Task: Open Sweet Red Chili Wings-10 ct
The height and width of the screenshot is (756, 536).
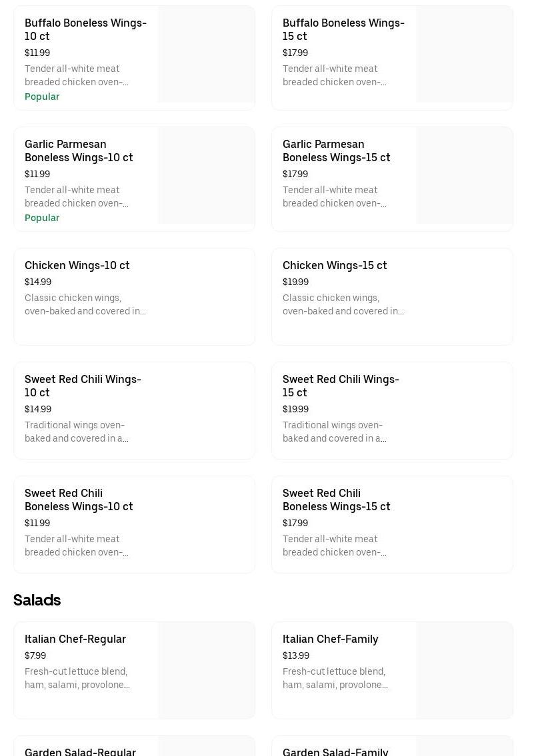Action: [83, 386]
